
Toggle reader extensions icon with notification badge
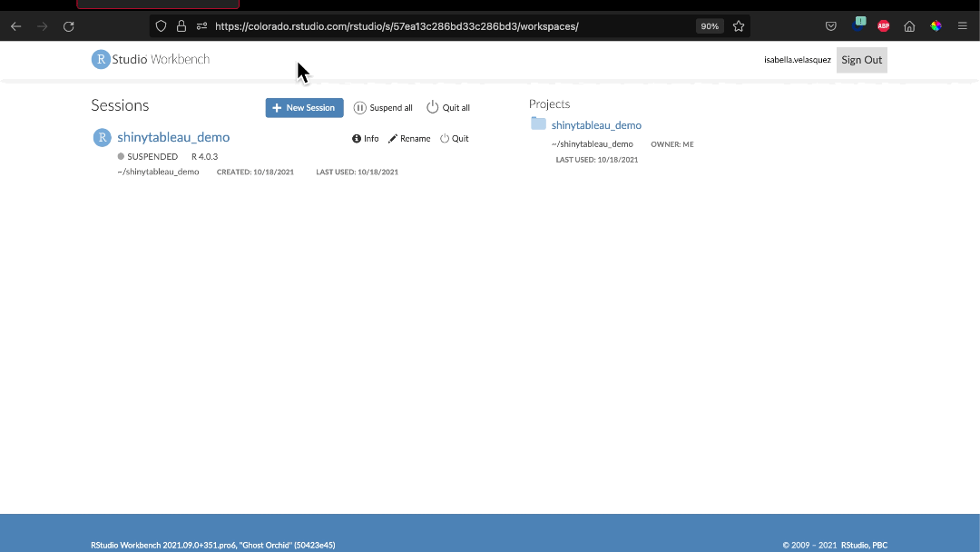[858, 25]
